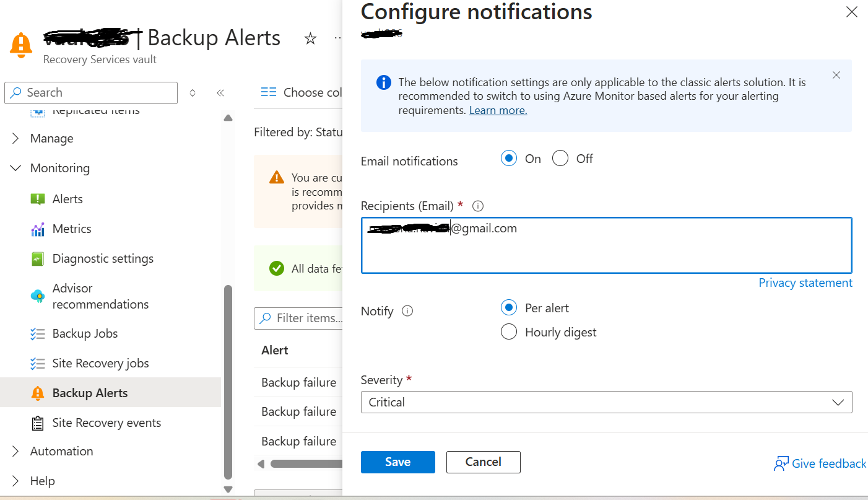Open the Give feedback link

pos(829,463)
